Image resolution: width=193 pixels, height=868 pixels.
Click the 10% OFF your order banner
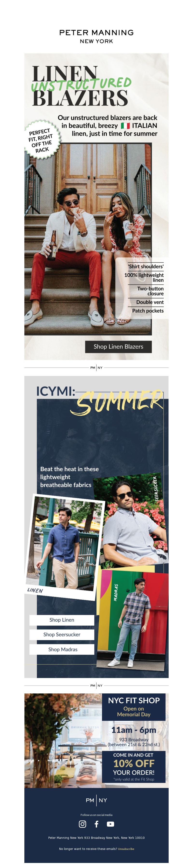pyautogui.click(x=134, y=766)
